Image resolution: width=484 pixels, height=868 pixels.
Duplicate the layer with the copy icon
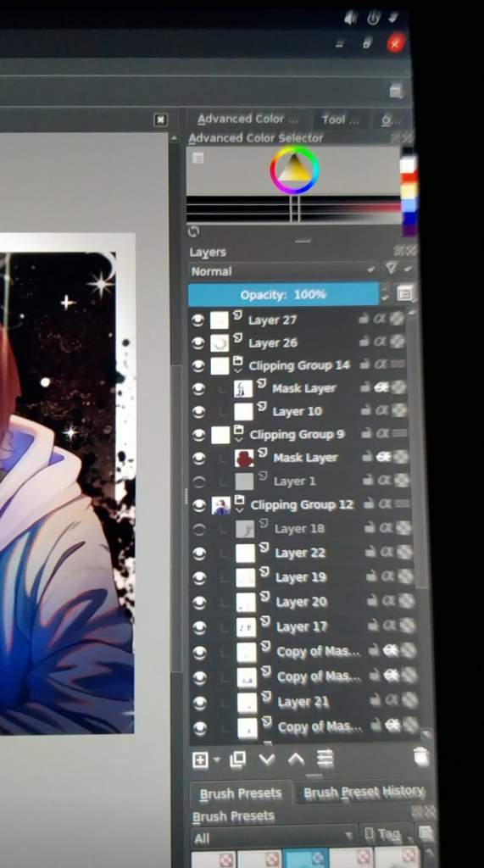pyautogui.click(x=237, y=759)
